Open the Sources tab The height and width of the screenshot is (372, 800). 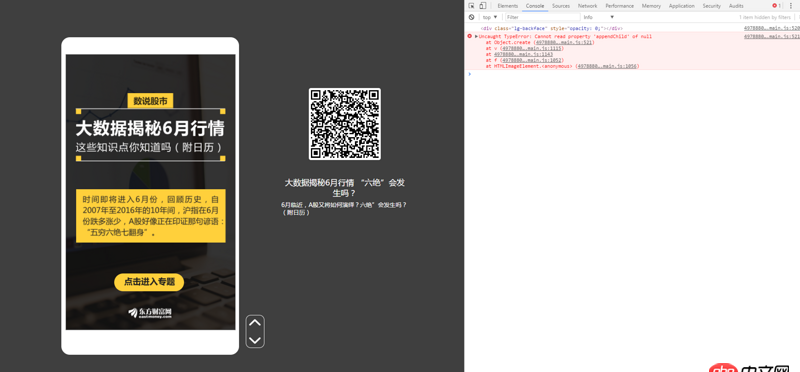pos(561,6)
